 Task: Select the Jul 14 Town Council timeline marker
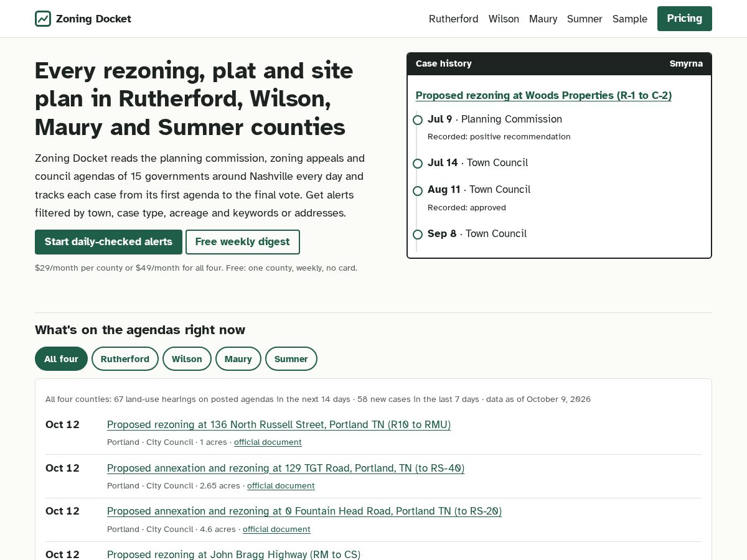[418, 163]
